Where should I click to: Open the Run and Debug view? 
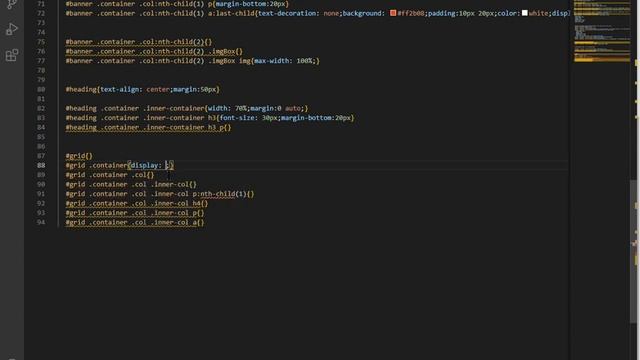12,29
